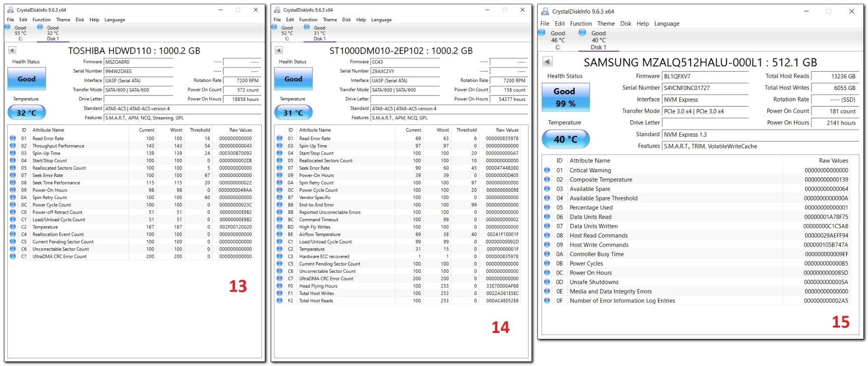Click SAMSUNG Transfer Mode field PCIe 3.0 x4
The width and height of the screenshot is (868, 366).
click(x=705, y=111)
